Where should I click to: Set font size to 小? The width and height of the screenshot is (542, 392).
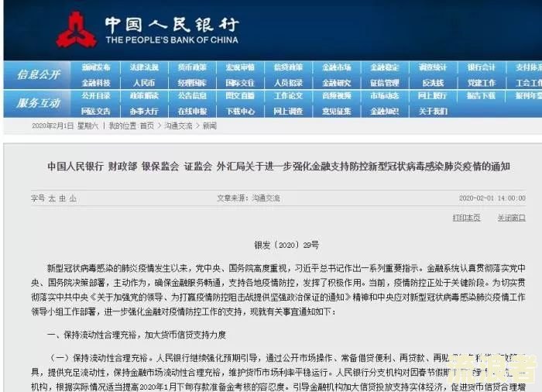(73, 198)
